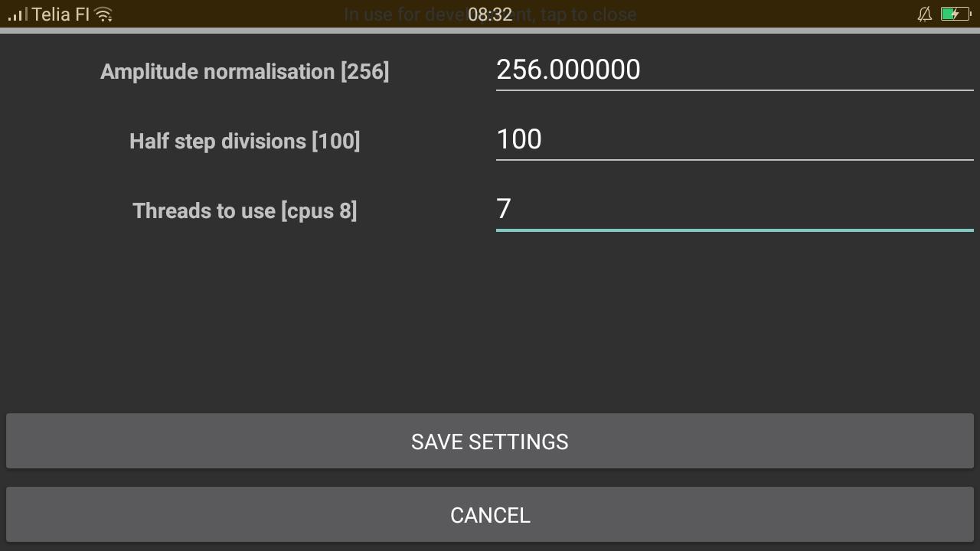The height and width of the screenshot is (551, 980).
Task: Focus the Threads to use field
Action: 734,210
